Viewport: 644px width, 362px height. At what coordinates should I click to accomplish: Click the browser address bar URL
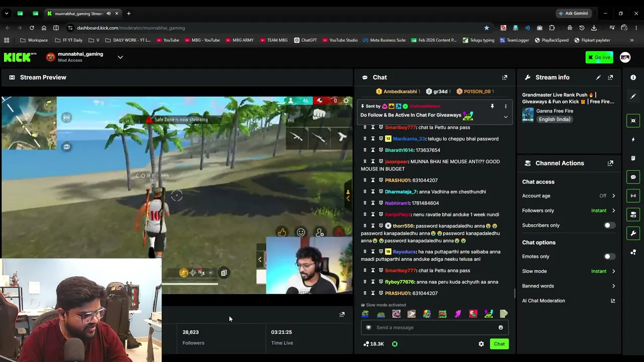[x=131, y=28]
